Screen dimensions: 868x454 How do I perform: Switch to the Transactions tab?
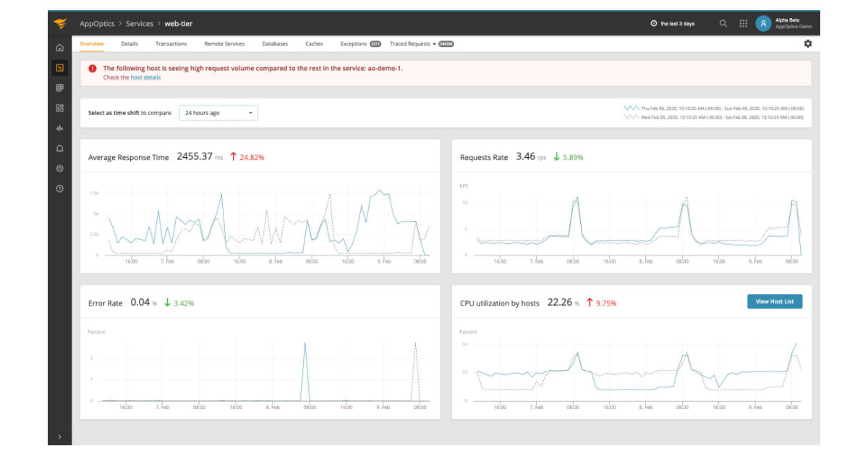point(173,43)
